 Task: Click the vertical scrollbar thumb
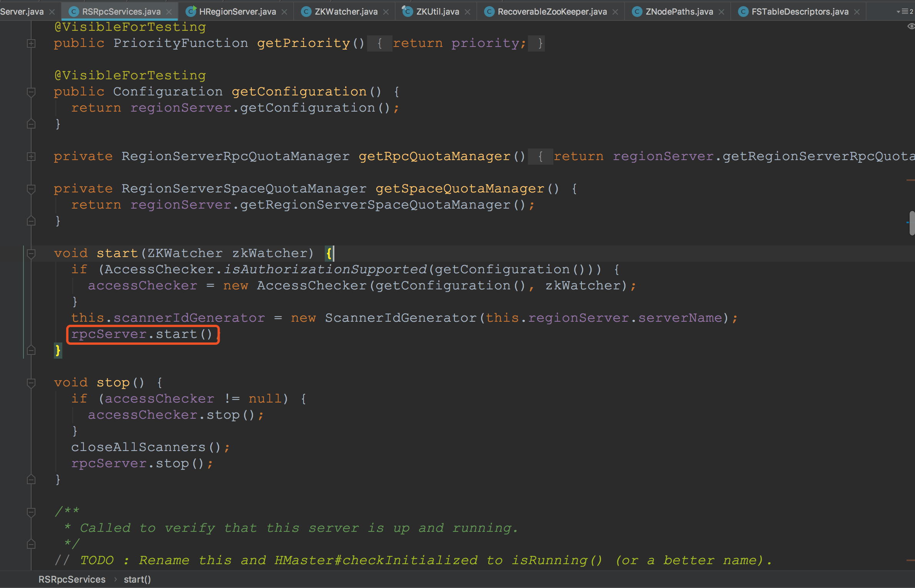coord(912,223)
